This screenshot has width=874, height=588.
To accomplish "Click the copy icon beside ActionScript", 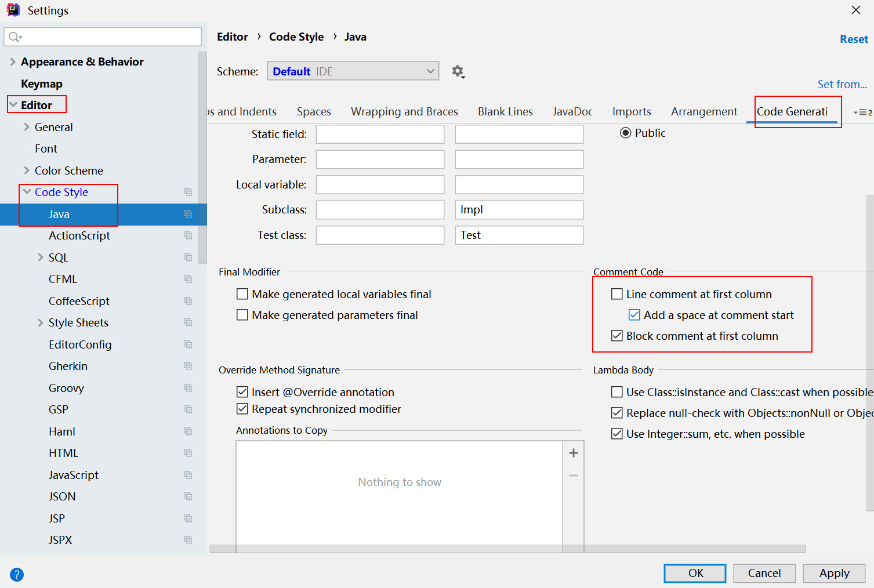I will (x=188, y=235).
